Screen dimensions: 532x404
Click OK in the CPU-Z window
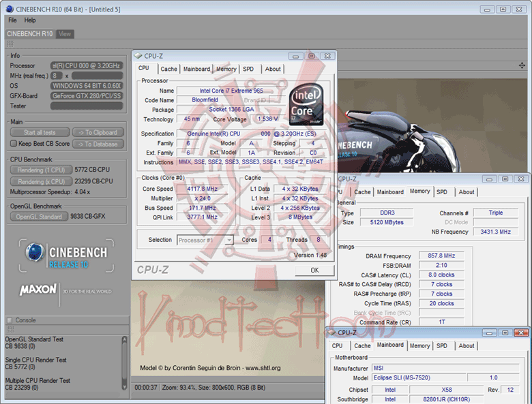314,270
